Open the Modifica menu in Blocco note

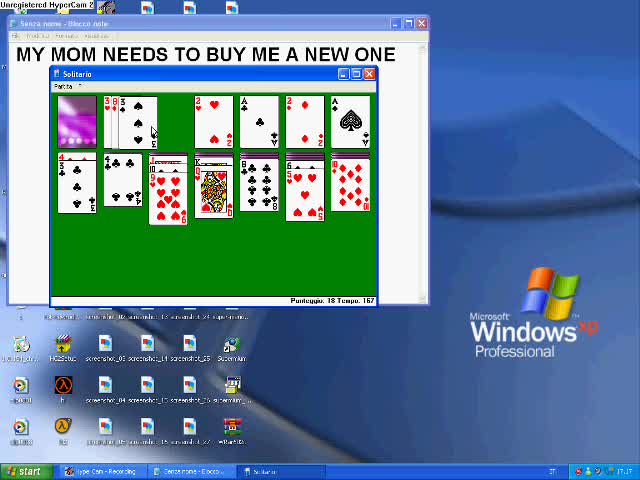[38, 36]
